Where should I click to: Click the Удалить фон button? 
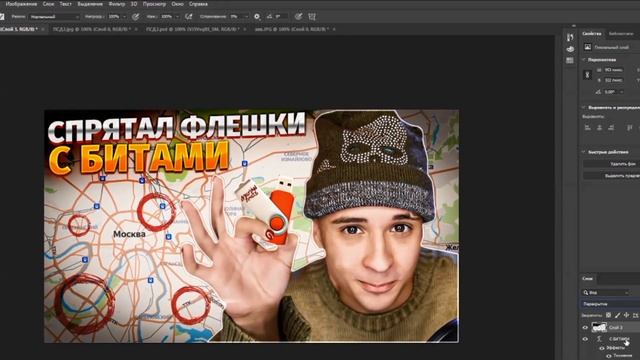(x=611, y=164)
